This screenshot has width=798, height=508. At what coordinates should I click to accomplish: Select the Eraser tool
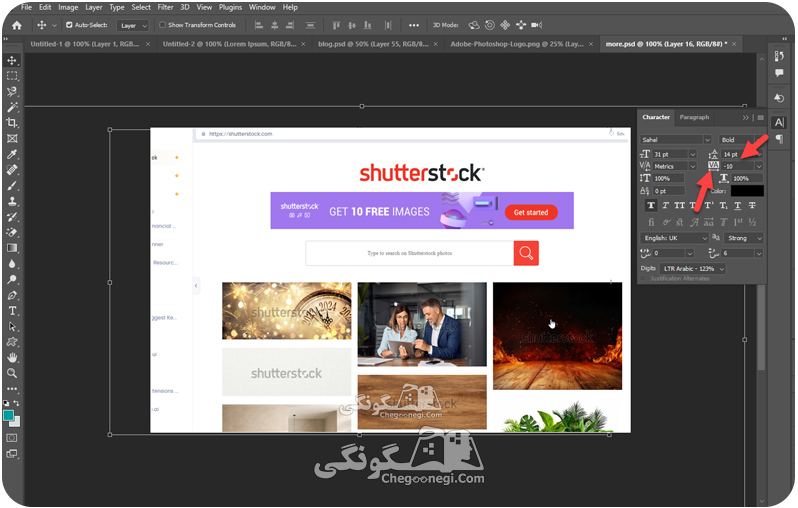click(x=12, y=232)
